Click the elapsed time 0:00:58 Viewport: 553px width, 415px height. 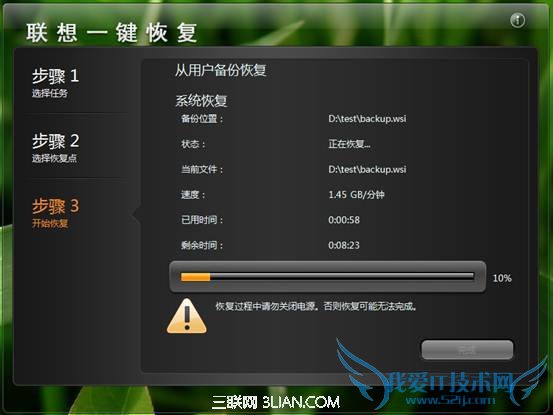pos(344,220)
